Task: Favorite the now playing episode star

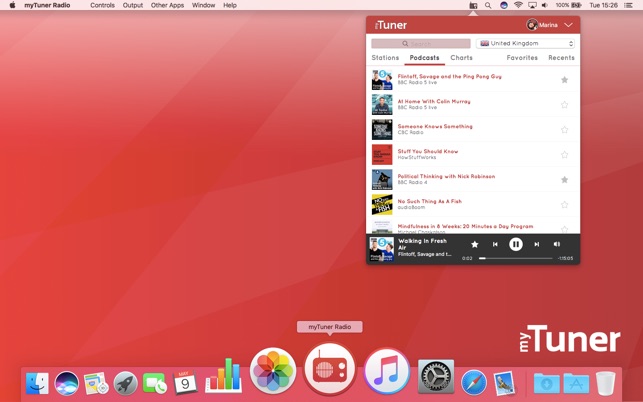Action: click(474, 244)
